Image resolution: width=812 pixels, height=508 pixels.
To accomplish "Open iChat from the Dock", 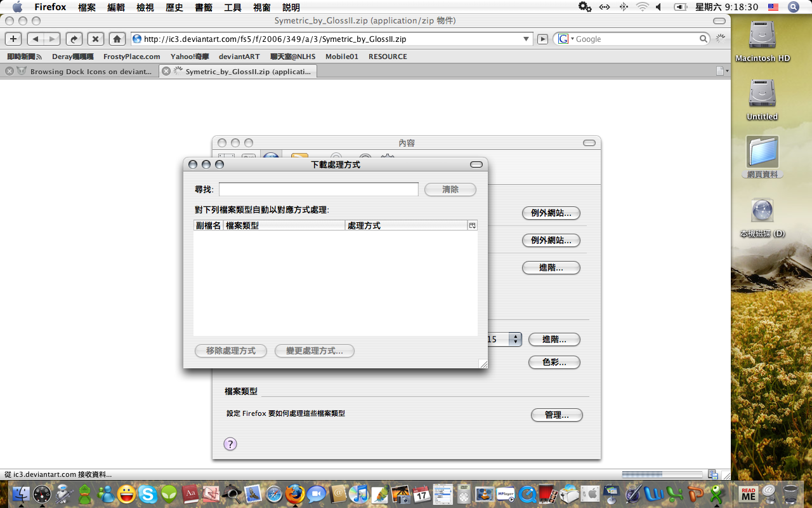I will [317, 494].
